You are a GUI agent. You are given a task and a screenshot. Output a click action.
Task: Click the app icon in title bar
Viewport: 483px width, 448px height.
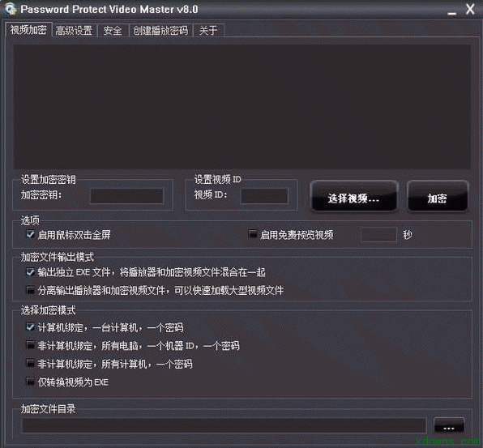[x=11, y=9]
